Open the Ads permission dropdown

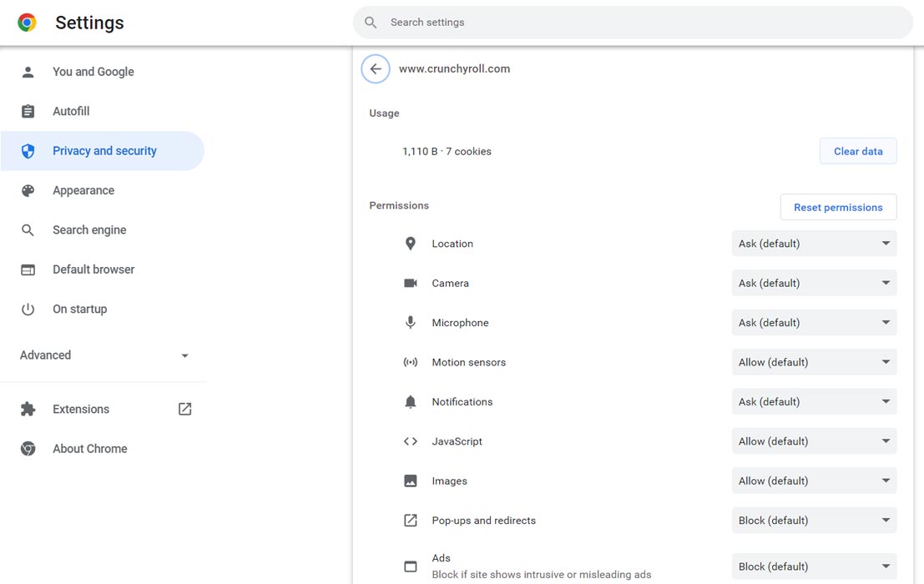[x=815, y=566]
